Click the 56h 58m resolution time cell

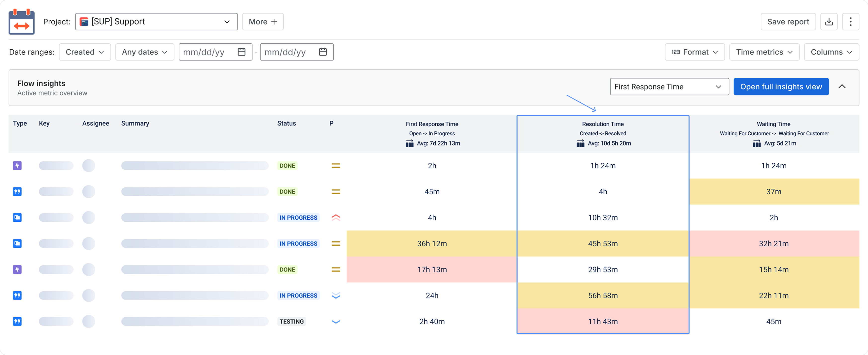coord(603,296)
